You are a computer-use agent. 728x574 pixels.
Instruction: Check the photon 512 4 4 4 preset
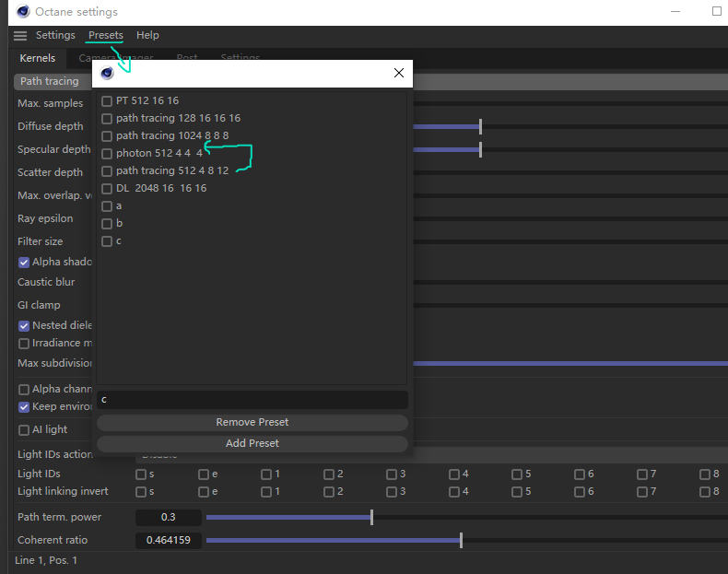pyautogui.click(x=107, y=154)
